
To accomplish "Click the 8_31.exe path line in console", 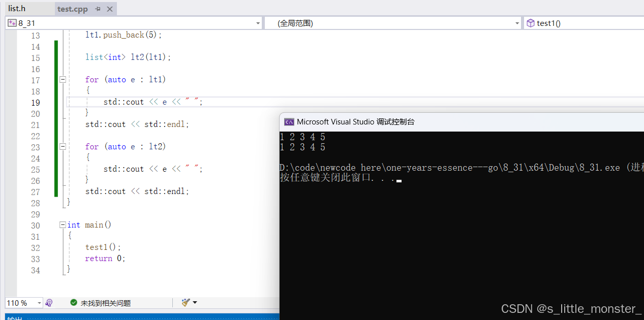I will [x=462, y=168].
